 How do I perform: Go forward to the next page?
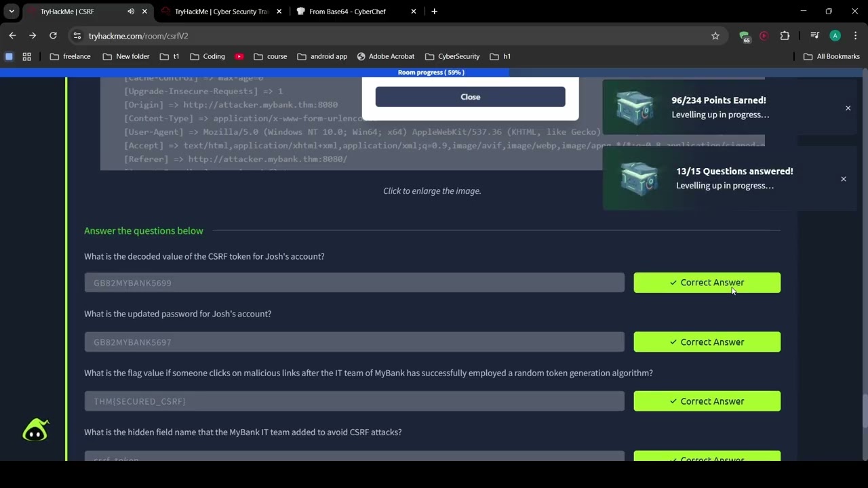[33, 36]
